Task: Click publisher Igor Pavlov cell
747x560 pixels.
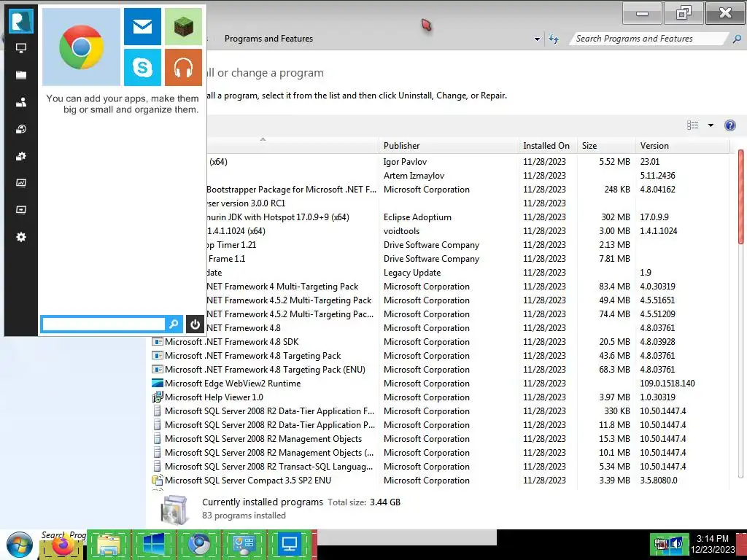Action: click(405, 162)
